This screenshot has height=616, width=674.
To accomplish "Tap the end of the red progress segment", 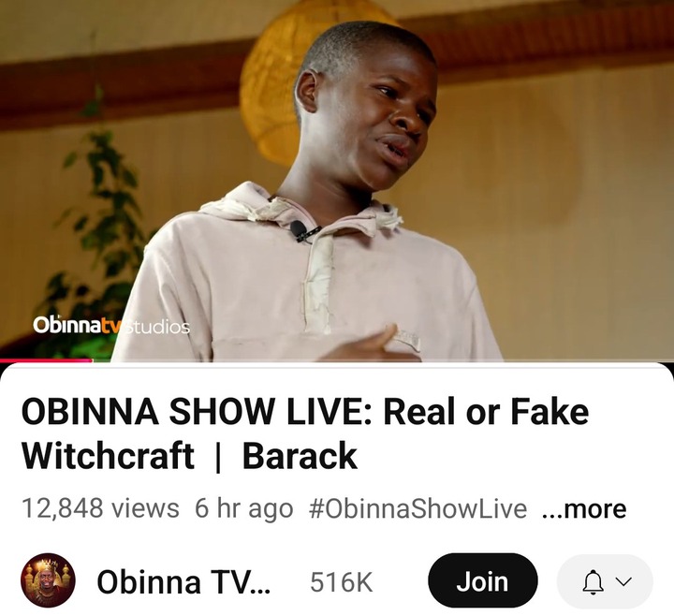I will coord(91,360).
